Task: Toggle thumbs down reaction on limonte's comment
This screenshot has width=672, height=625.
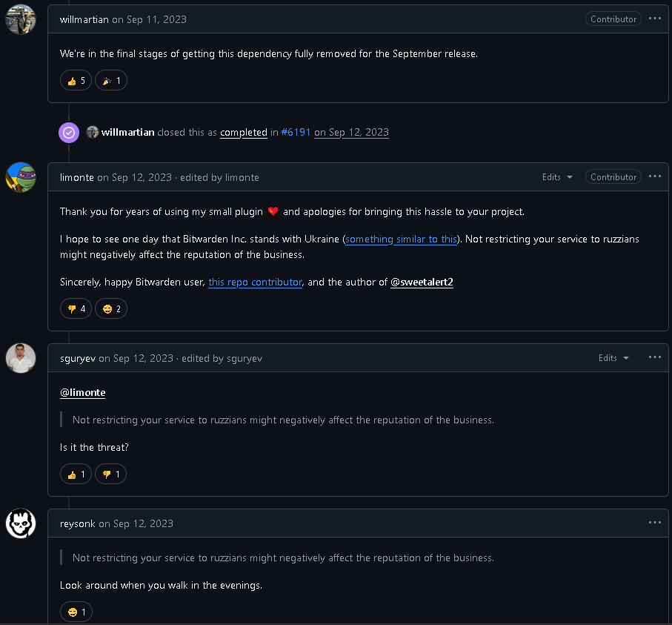Action: point(76,308)
